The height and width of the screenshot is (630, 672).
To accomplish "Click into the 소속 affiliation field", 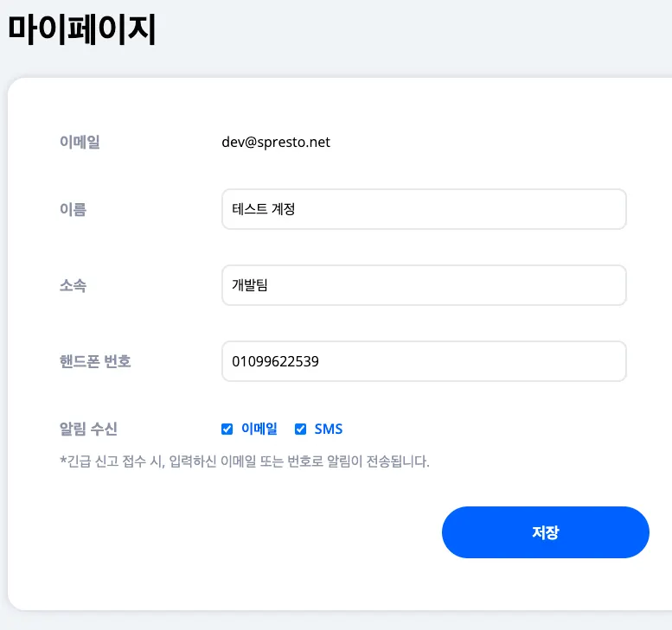I will click(424, 285).
